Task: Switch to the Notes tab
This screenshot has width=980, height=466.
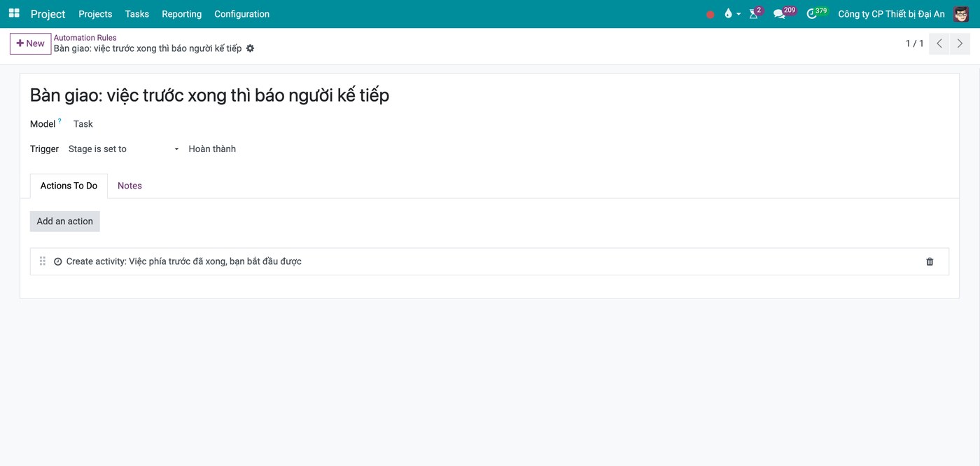Action: coord(129,186)
